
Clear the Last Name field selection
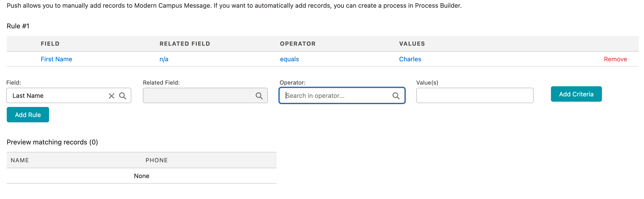click(x=112, y=96)
